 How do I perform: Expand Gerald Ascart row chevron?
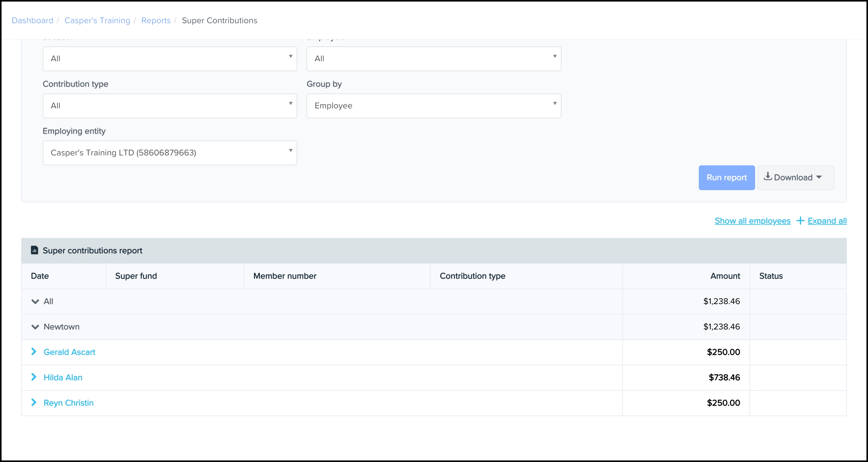point(34,352)
